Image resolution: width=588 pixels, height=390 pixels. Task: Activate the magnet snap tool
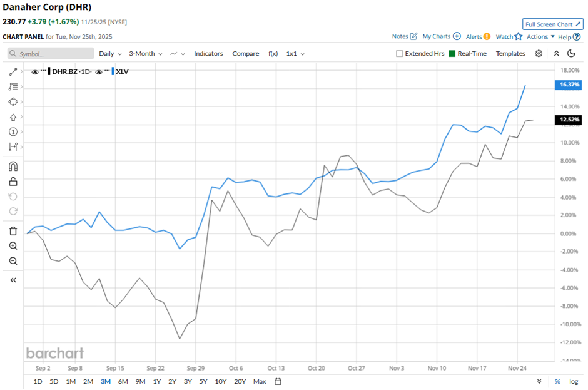13,167
